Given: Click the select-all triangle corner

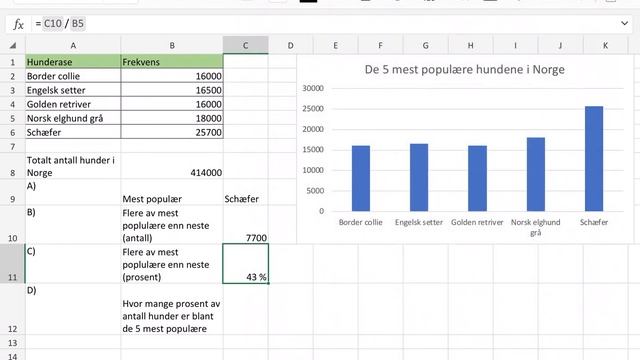Looking at the screenshot, I should pyautogui.click(x=13, y=45).
